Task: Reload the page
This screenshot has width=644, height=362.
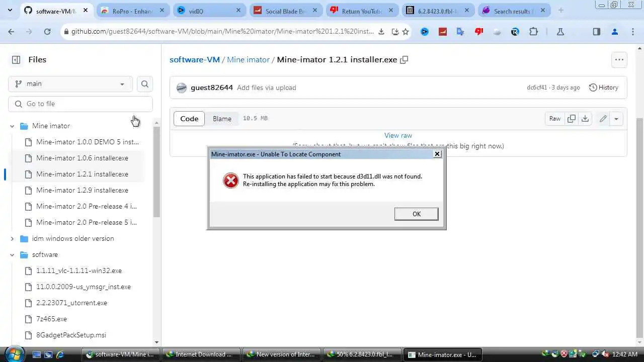Action: (x=47, y=32)
